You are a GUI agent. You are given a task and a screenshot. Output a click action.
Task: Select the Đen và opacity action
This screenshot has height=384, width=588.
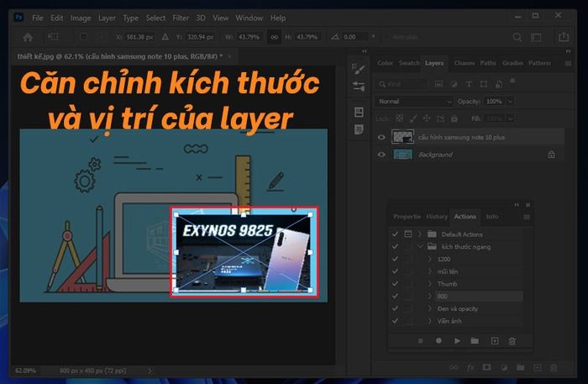(x=458, y=308)
